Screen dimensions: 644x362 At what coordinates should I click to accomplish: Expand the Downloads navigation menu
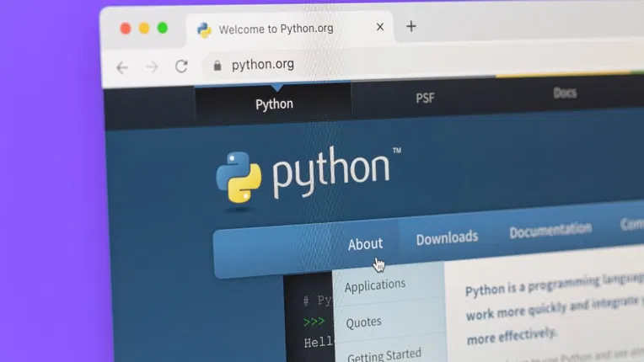click(447, 237)
